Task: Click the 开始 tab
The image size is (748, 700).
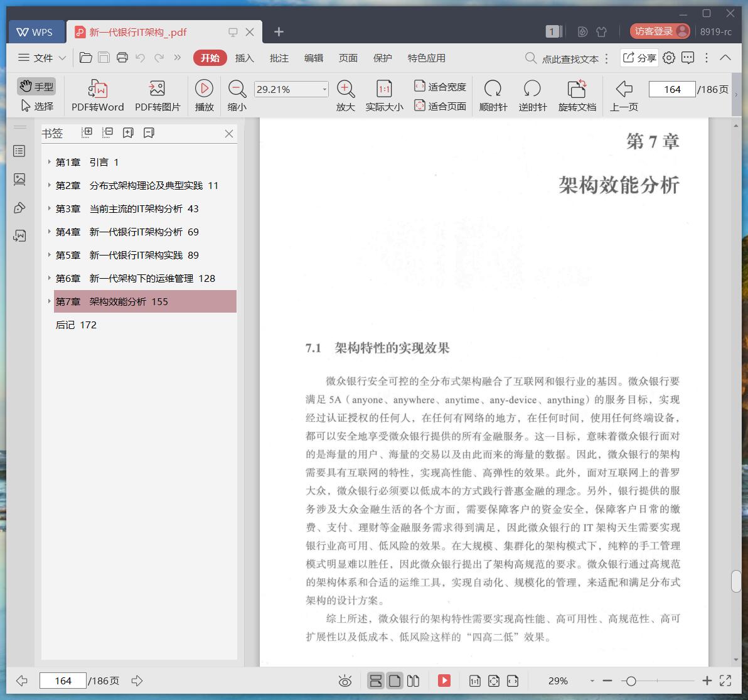Action: click(x=210, y=58)
